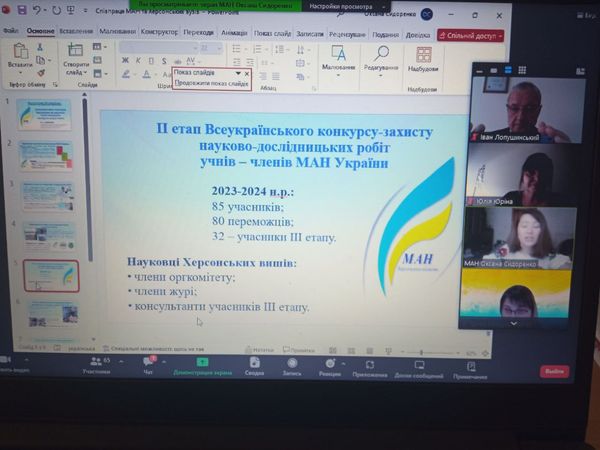The width and height of the screenshot is (600, 450).
Task: Toggle bulleted list
Action: pos(236,49)
